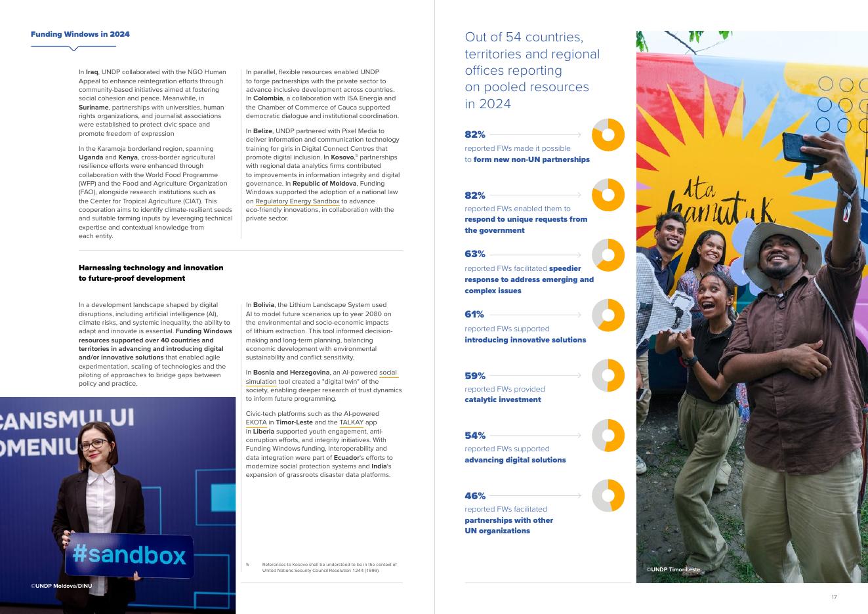868x614 pixels.
Task: Click the donut chart for new non-UN partnerships
Action: (608, 135)
